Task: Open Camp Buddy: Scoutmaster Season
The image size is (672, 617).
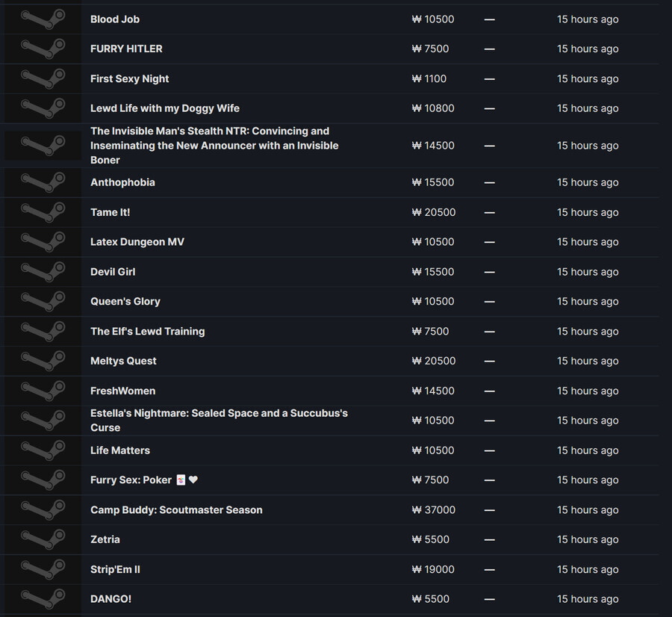Action: (176, 509)
